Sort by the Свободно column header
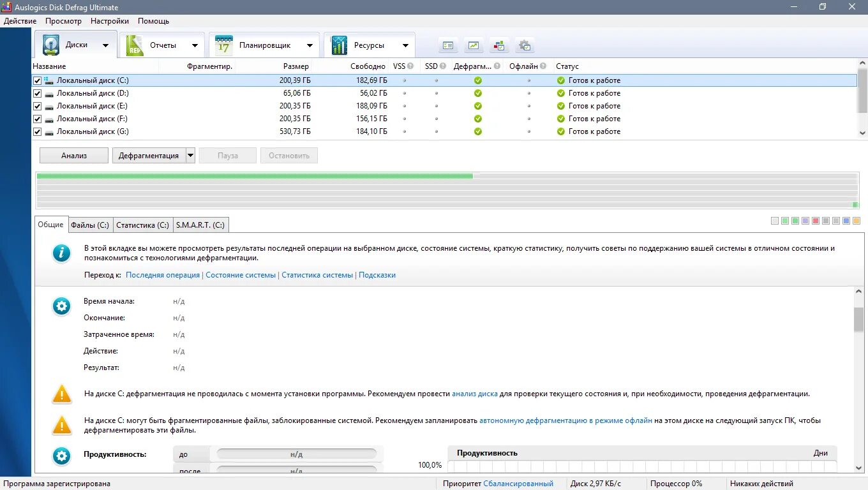This screenshot has height=490, width=868. pyautogui.click(x=368, y=66)
